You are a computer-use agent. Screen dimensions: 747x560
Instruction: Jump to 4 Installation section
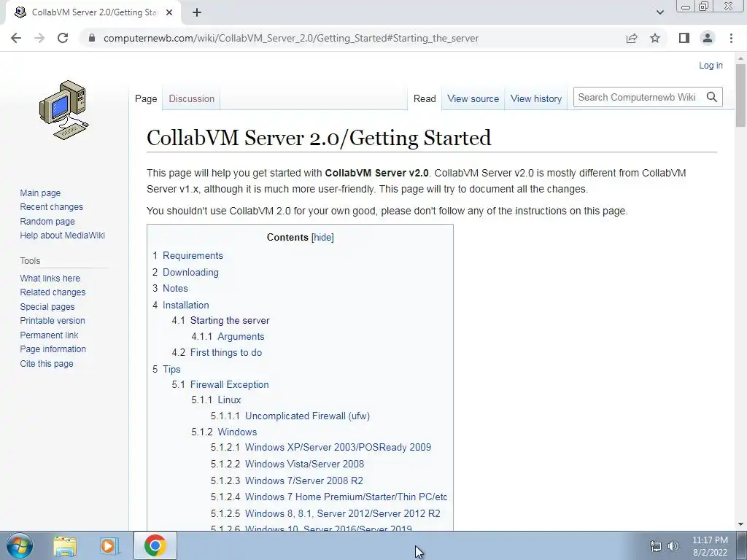point(181,305)
